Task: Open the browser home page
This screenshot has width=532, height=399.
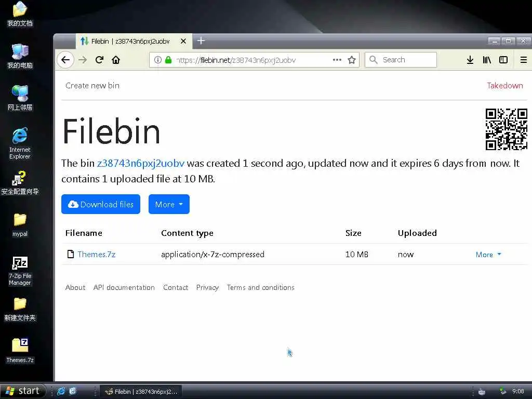Action: point(116,60)
